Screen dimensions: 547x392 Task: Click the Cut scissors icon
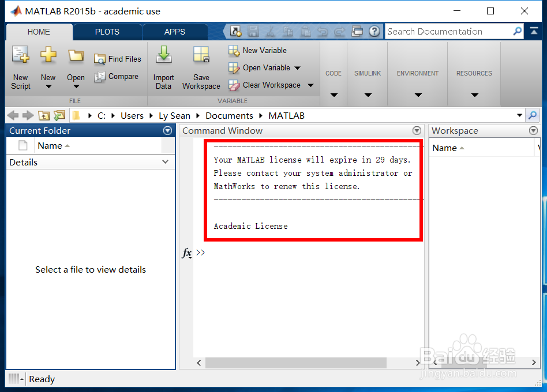click(271, 31)
